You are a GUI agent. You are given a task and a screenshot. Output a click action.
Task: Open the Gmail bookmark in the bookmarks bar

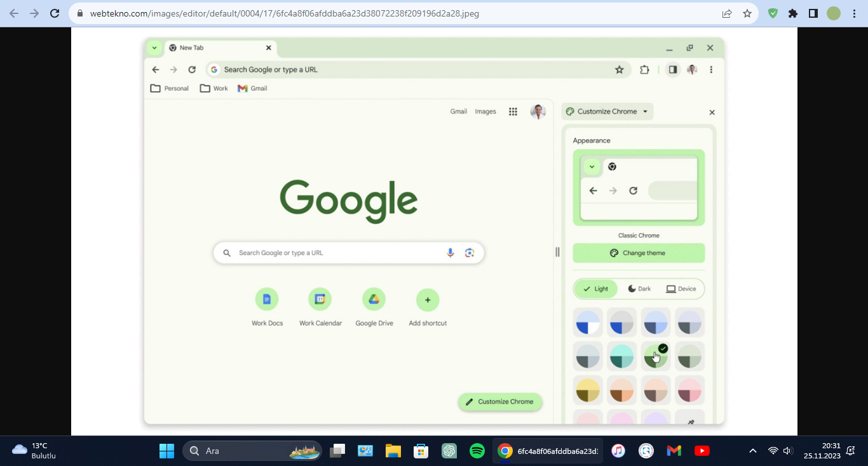coord(252,88)
